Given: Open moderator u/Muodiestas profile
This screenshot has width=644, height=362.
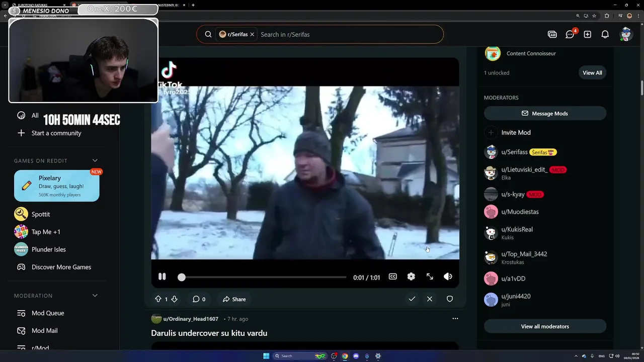Looking at the screenshot, I should coord(520,212).
